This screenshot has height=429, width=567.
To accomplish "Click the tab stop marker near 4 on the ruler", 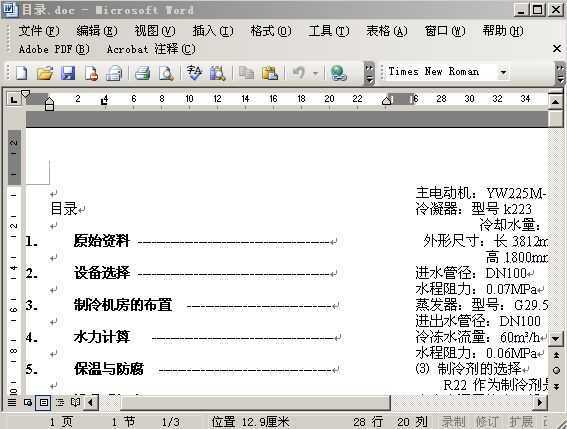I will [104, 101].
